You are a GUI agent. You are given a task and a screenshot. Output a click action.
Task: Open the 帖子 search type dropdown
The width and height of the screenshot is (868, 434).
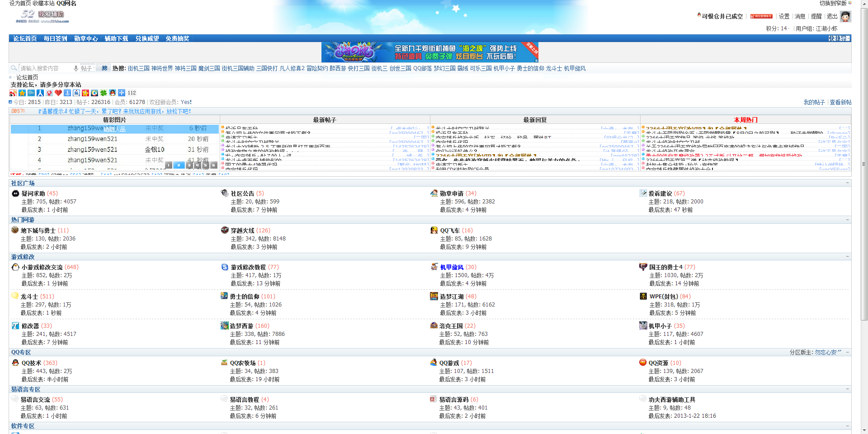point(87,68)
